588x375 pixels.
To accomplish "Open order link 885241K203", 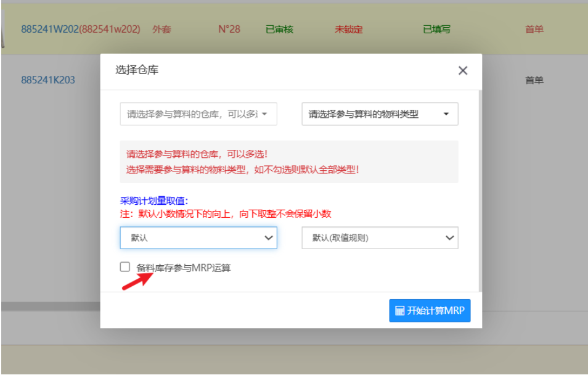I will click(x=48, y=80).
